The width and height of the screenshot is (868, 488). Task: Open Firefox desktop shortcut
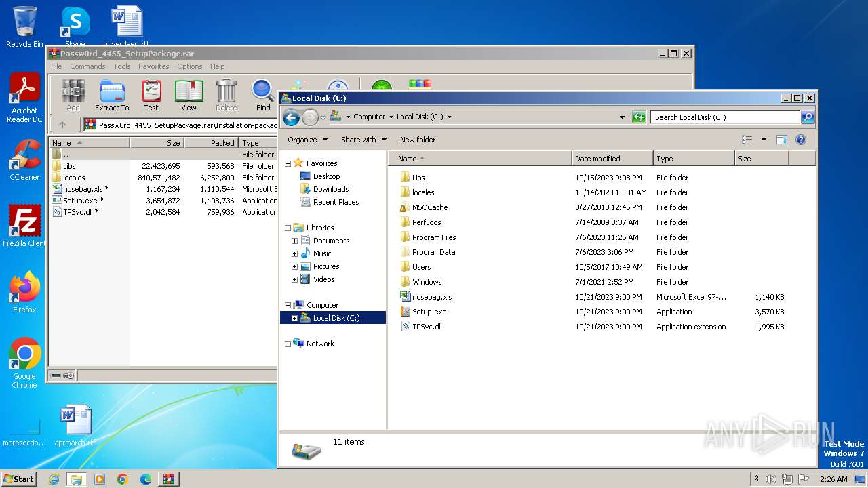coord(24,292)
